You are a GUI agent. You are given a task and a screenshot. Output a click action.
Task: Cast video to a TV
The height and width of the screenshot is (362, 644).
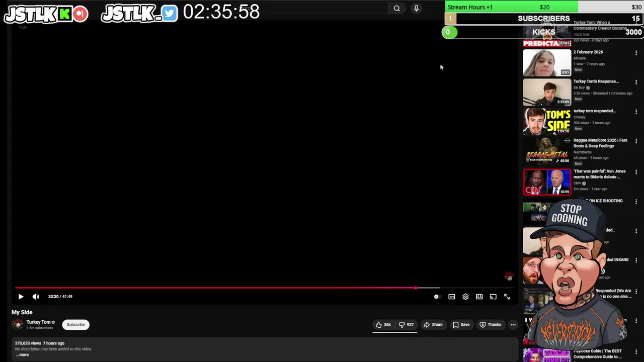tap(493, 297)
